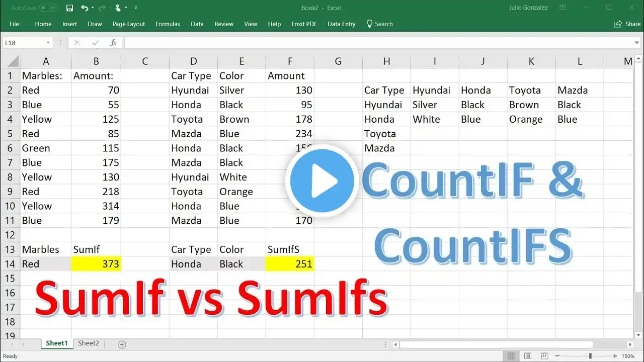Toggle the AutoSave switch
The height and width of the screenshot is (362, 644).
(x=48, y=8)
